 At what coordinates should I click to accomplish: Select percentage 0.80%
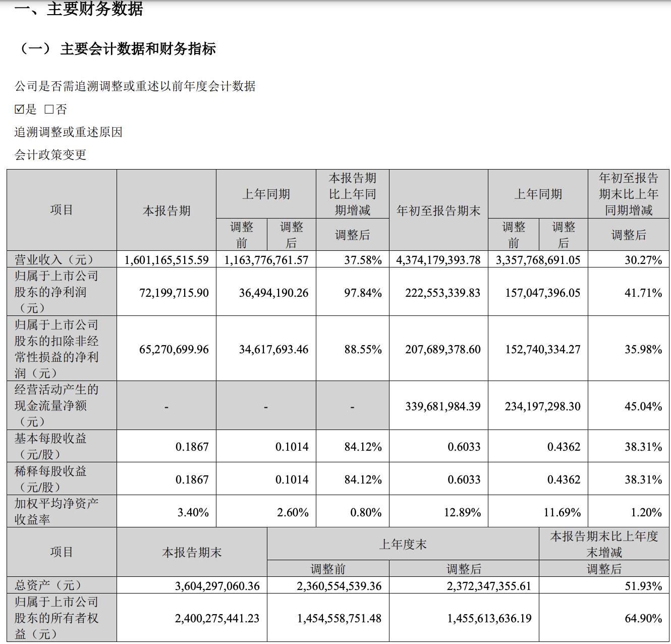pyautogui.click(x=366, y=512)
